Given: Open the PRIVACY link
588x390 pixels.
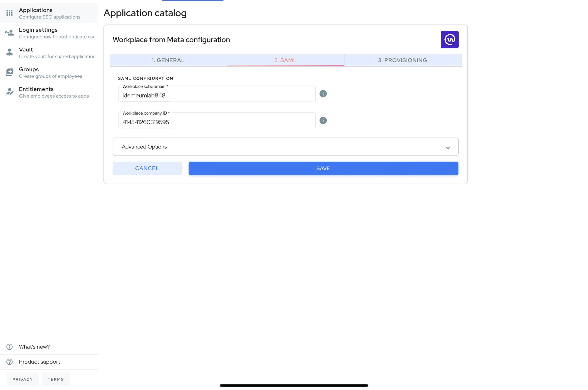Looking at the screenshot, I should point(23,379).
